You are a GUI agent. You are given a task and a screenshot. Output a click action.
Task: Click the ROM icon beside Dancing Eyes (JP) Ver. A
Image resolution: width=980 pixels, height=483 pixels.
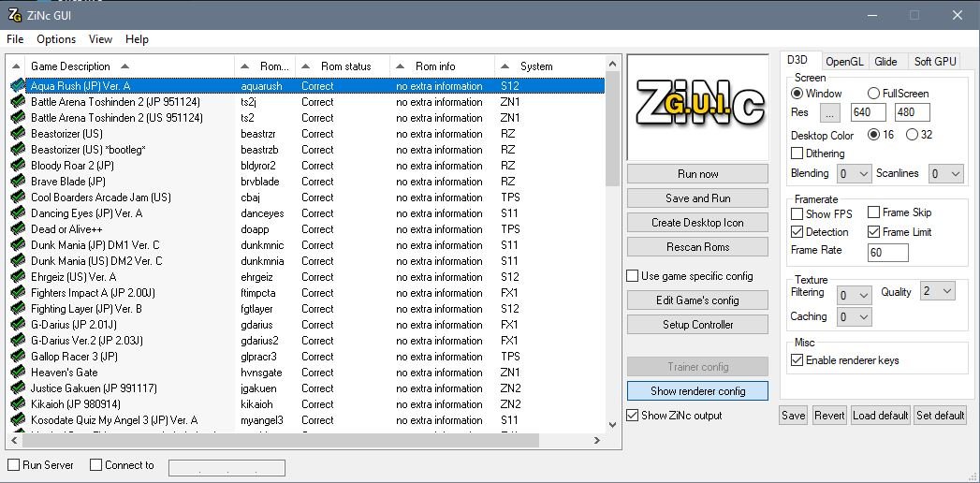pos(18,213)
